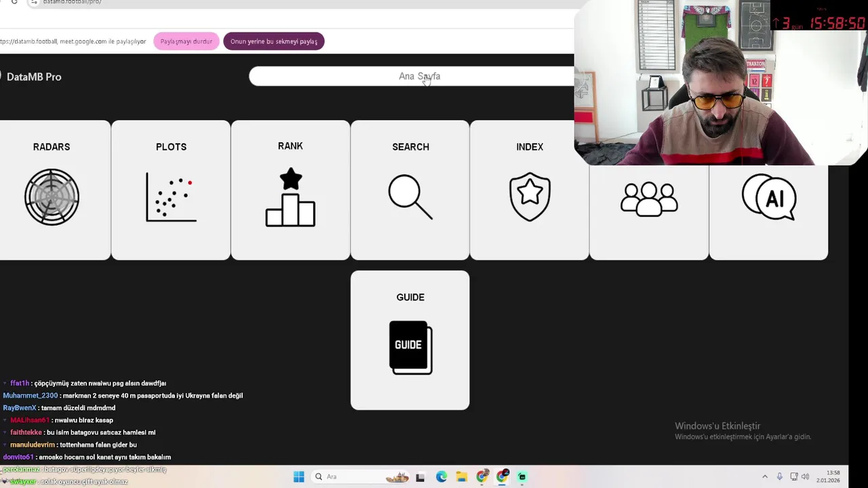Open File Explorer from the taskbar
The height and width of the screenshot is (488, 868).
461,476
